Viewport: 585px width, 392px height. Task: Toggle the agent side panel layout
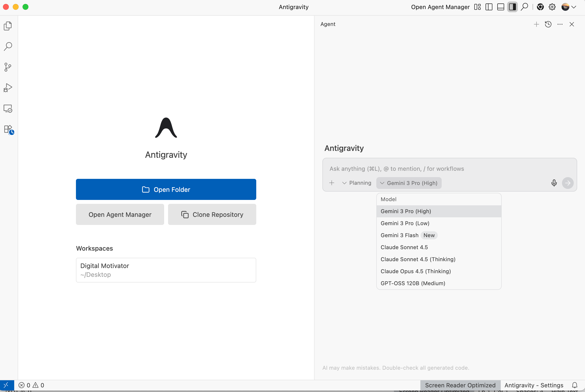point(512,7)
